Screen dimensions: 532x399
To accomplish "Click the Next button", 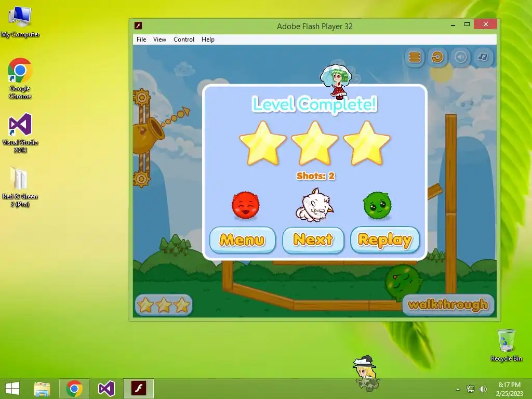I will 313,240.
